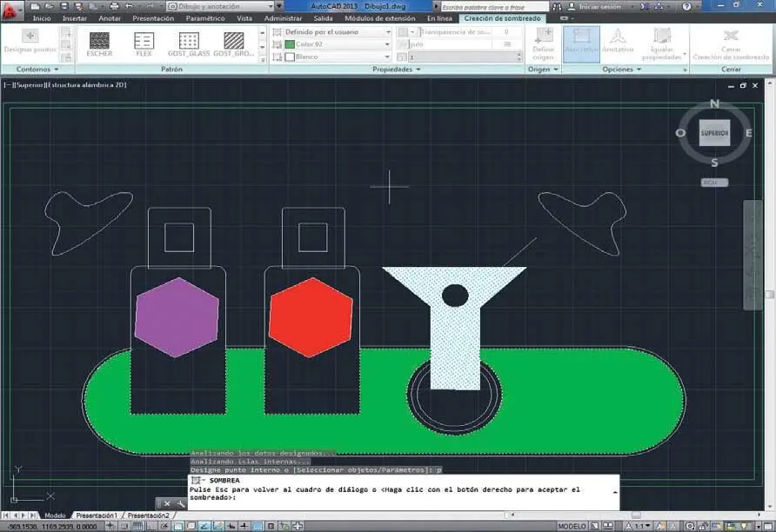This screenshot has width=776, height=532.
Task: Toggle the MODELO space button in status bar
Action: [572, 526]
